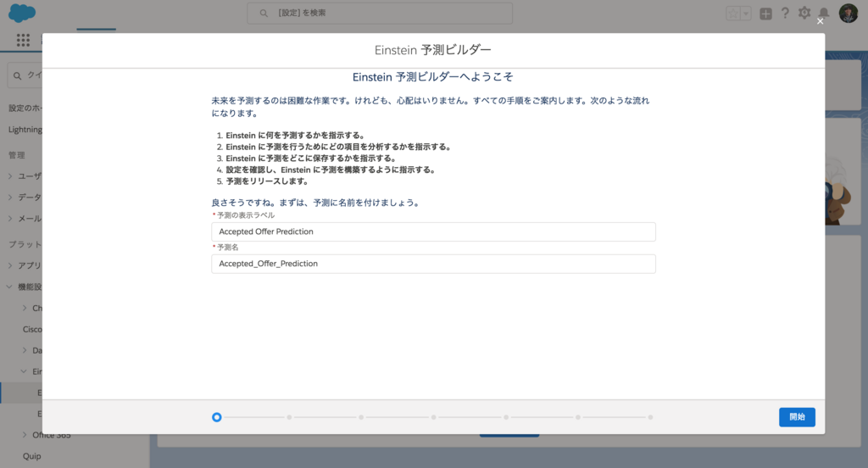
Task: Collapse the Einstein sidebar tree node
Action: click(x=24, y=371)
